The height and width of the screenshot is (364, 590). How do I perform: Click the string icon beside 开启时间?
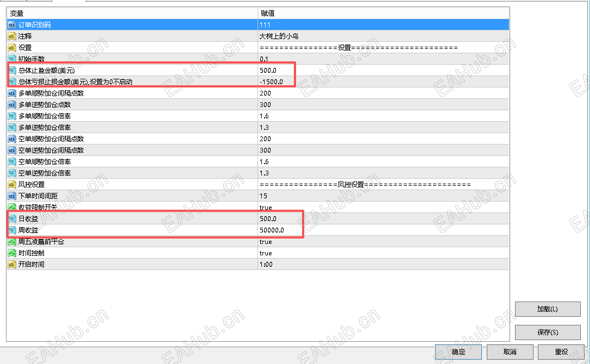pyautogui.click(x=11, y=264)
